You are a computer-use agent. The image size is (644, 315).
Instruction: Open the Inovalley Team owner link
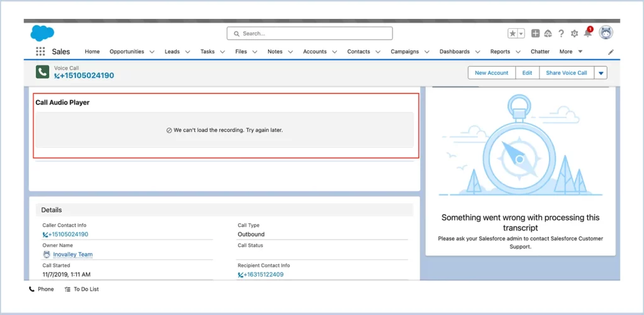tap(73, 255)
